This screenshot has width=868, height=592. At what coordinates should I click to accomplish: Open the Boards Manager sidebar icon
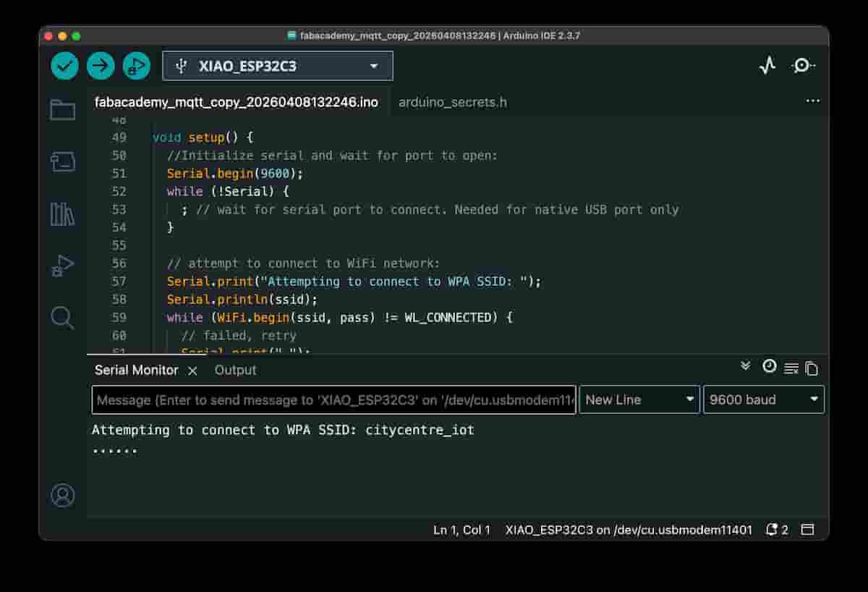coord(63,161)
